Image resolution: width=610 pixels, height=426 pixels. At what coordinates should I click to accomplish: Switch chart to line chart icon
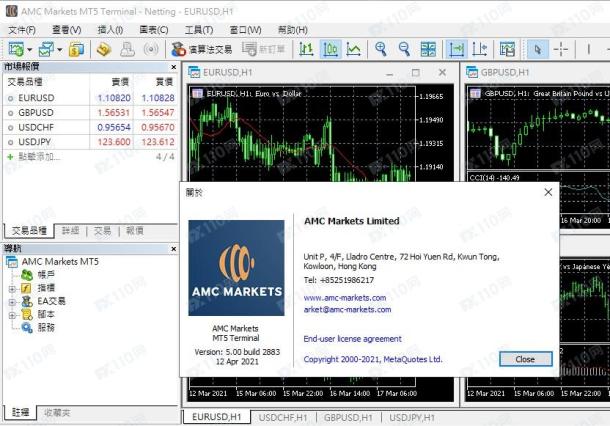354,49
